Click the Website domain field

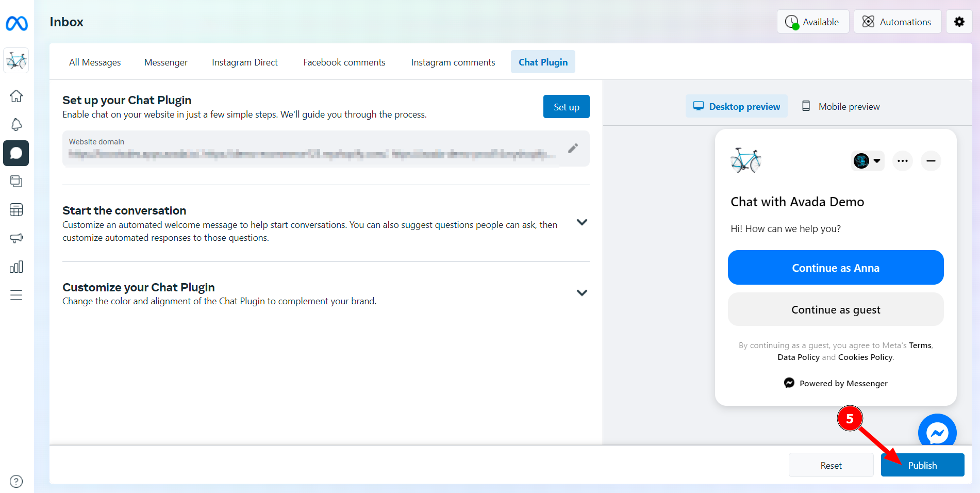click(326, 149)
